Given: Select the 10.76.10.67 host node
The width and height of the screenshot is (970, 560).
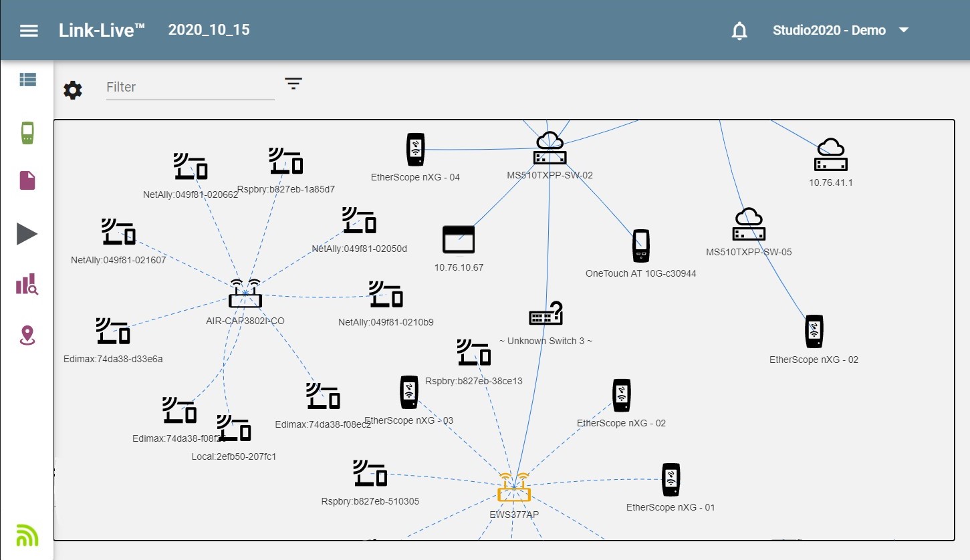Looking at the screenshot, I should point(459,241).
